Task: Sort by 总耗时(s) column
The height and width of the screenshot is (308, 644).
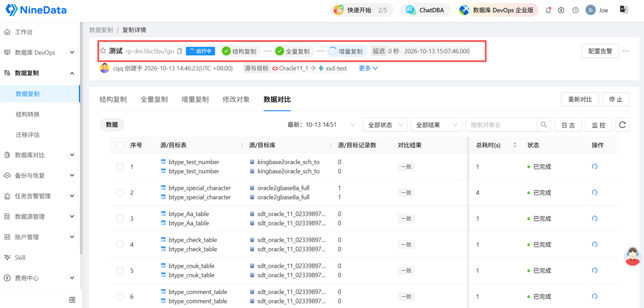Action: (514, 145)
